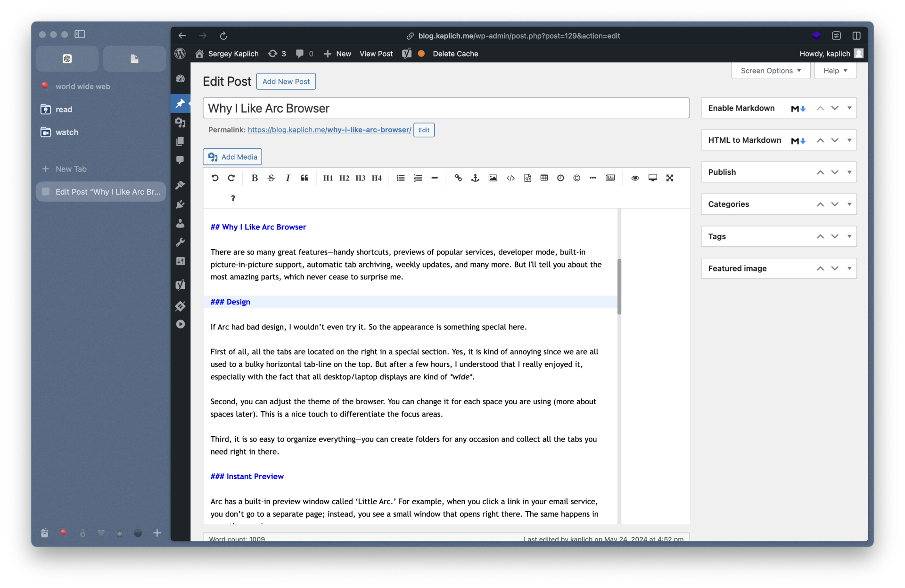
Task: Click the Insert Table icon
Action: 544,178
